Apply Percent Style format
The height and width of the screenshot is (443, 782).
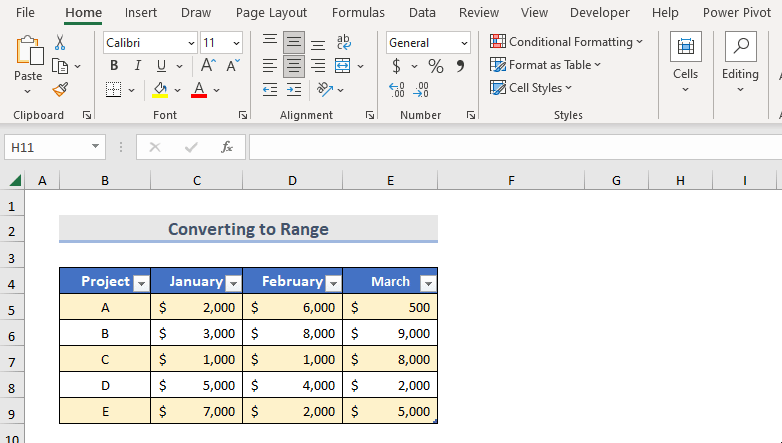(x=435, y=66)
